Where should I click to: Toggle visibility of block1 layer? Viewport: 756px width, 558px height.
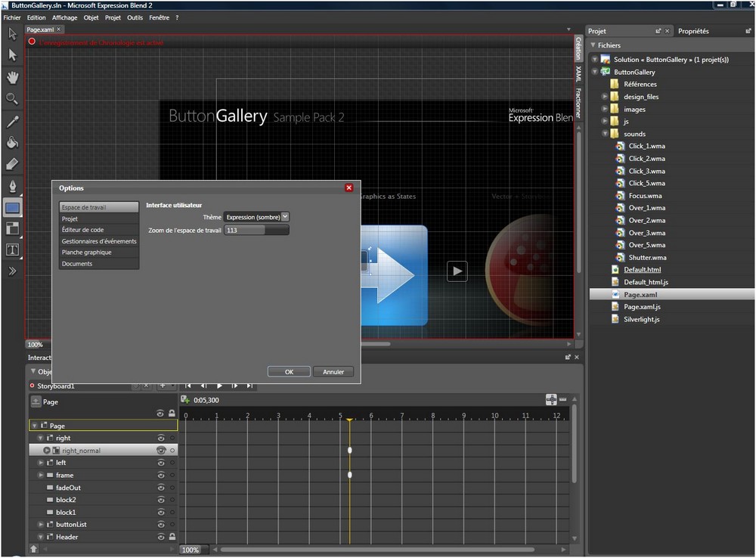[x=161, y=512]
